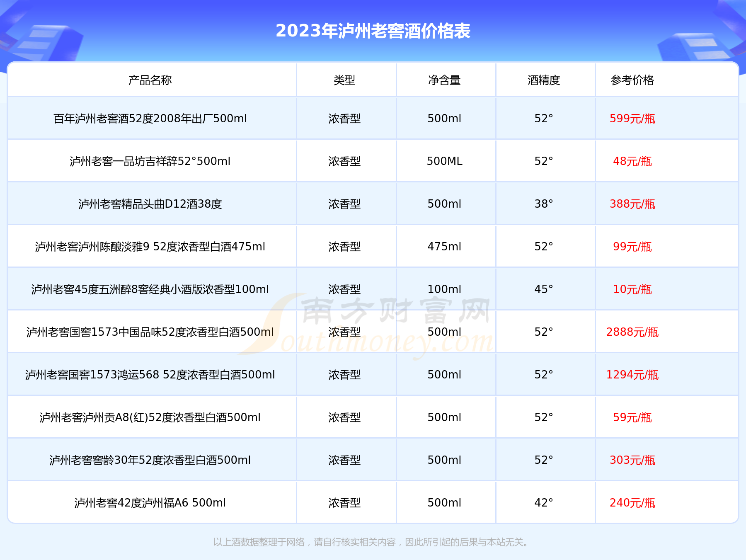Screen dimensions: 746x560
Task: Click the title 2023年泸州老窖酒价格表
Action: click(373, 31)
